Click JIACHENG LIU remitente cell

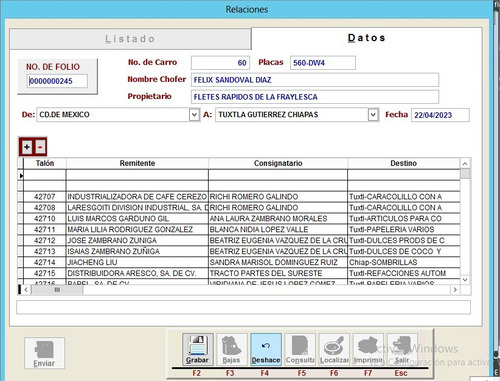tap(137, 262)
